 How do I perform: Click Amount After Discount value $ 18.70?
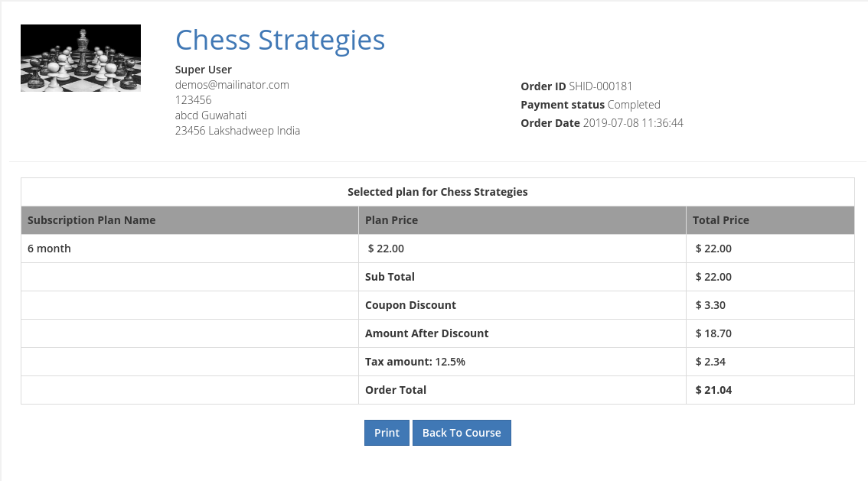coord(713,333)
